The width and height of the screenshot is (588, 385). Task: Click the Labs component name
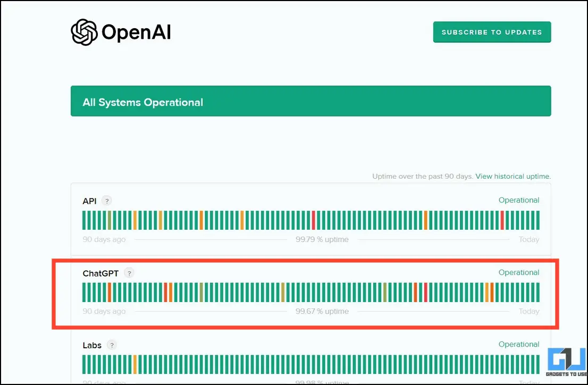point(92,345)
